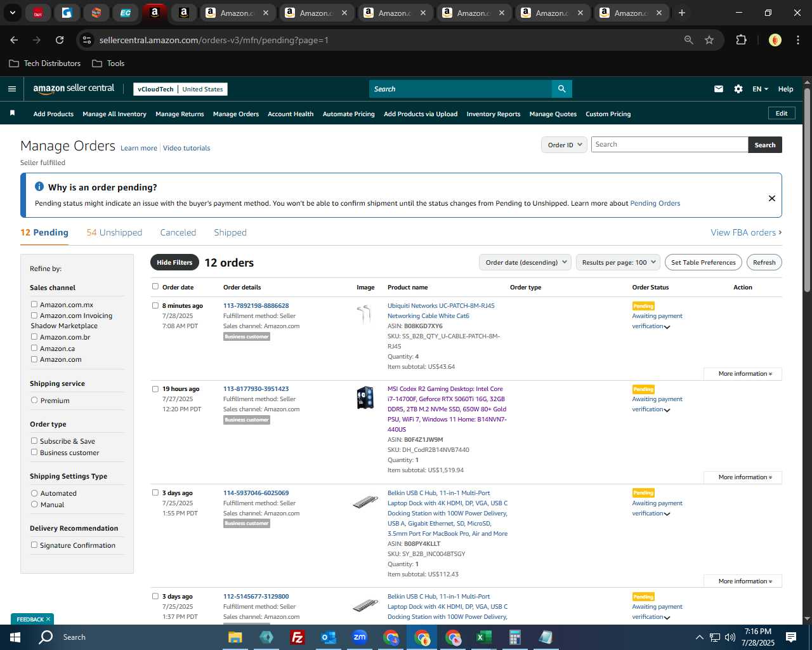Bookmark this page with the star icon
This screenshot has height=650, width=812.
[x=709, y=40]
